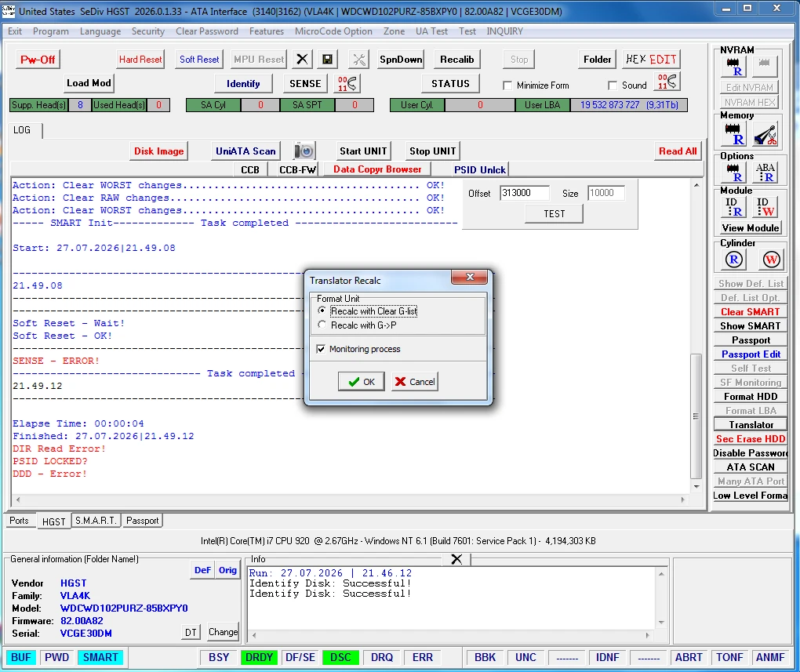The height and width of the screenshot is (672, 800).
Task: Click the Size input field
Action: pyautogui.click(x=606, y=193)
